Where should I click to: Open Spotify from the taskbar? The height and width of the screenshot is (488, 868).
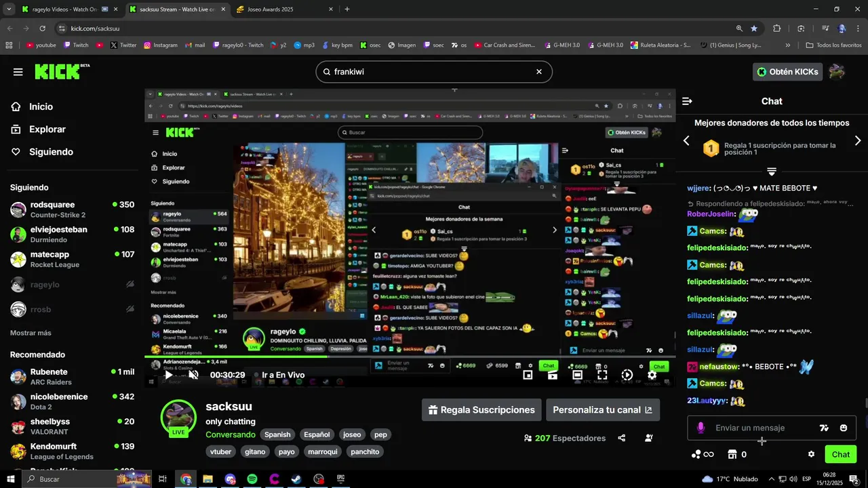pos(252,479)
